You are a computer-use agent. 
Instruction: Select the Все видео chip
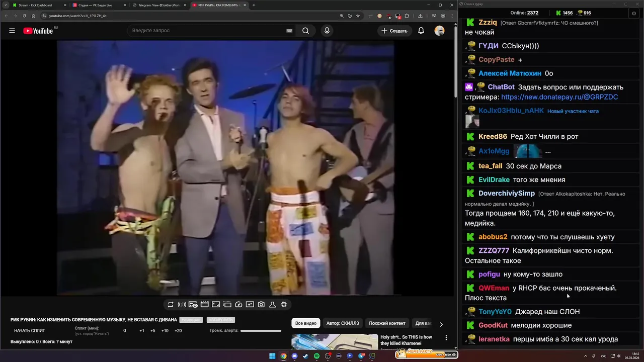point(306,323)
